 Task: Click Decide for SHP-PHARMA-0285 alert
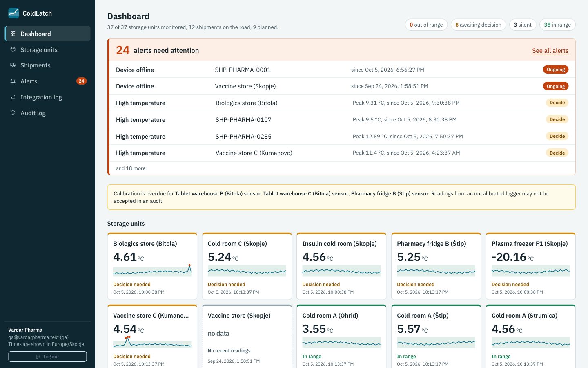tap(557, 136)
